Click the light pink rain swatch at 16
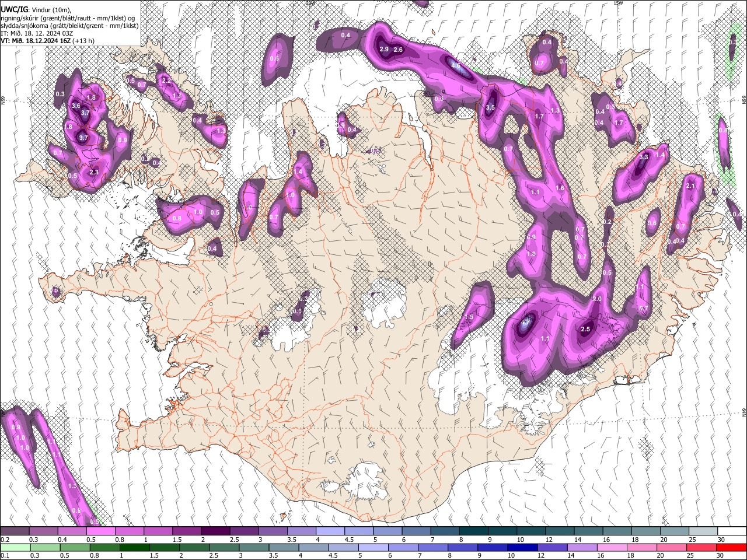This screenshot has height=560, width=747. tap(613, 547)
